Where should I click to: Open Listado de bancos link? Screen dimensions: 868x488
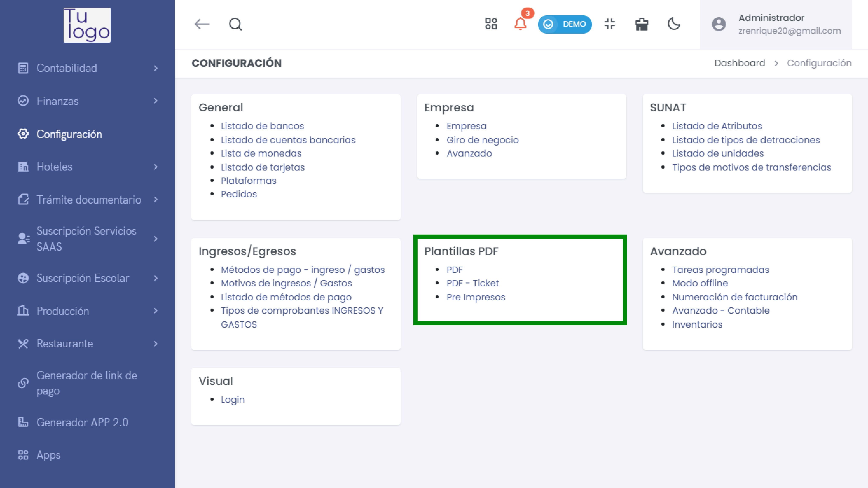[x=262, y=126]
